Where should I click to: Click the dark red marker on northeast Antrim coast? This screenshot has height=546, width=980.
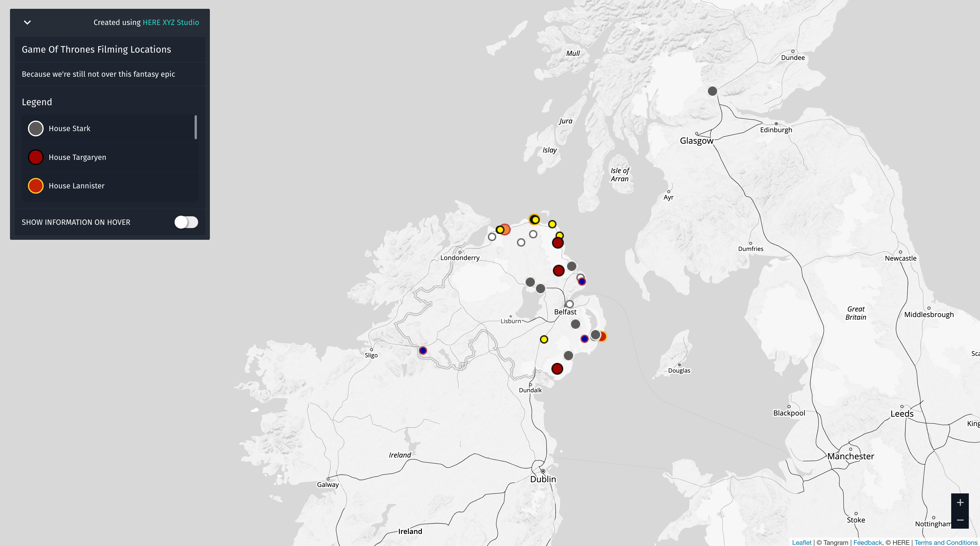coord(558,242)
